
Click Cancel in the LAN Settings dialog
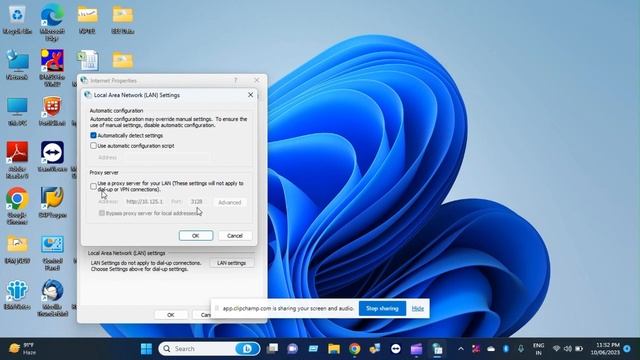(235, 236)
